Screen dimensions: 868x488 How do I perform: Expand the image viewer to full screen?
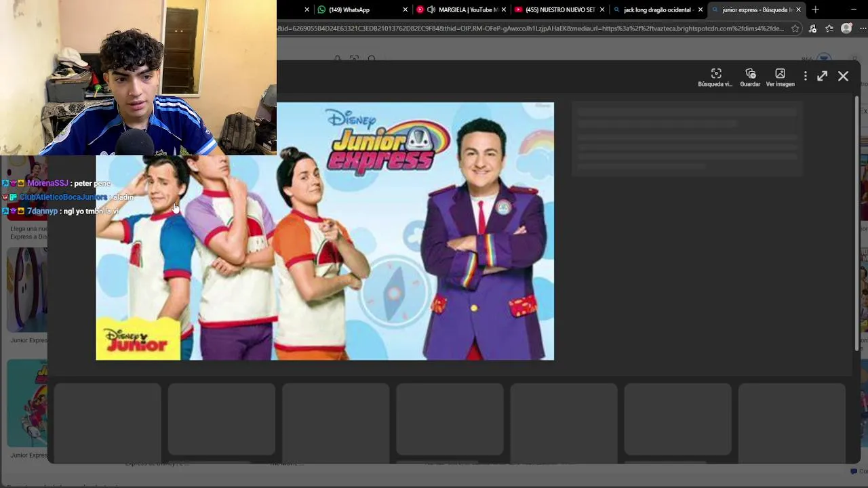pos(822,77)
